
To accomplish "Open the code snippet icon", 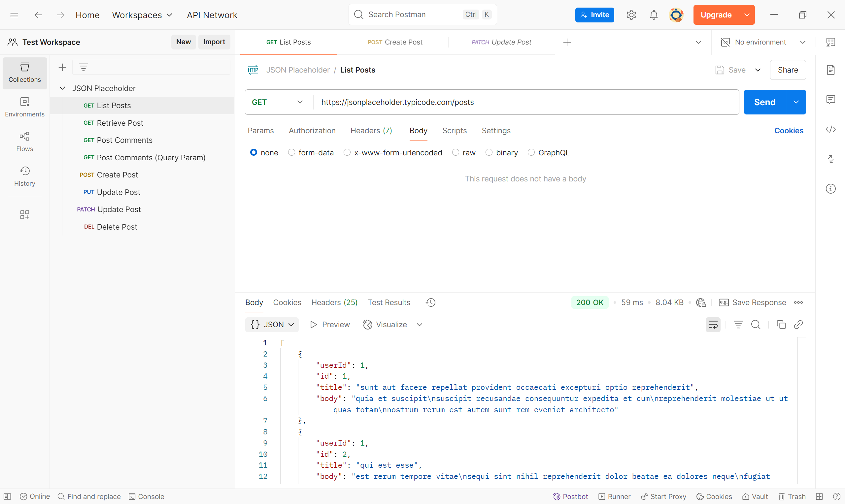I will click(x=831, y=129).
